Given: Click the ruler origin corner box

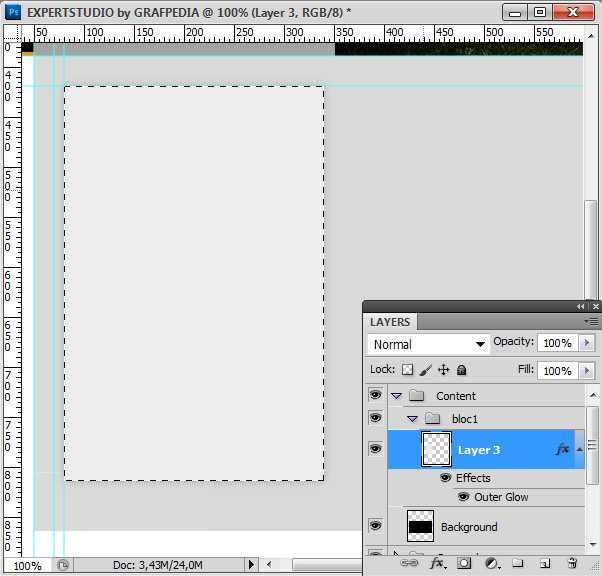Looking at the screenshot, I should [x=12, y=33].
